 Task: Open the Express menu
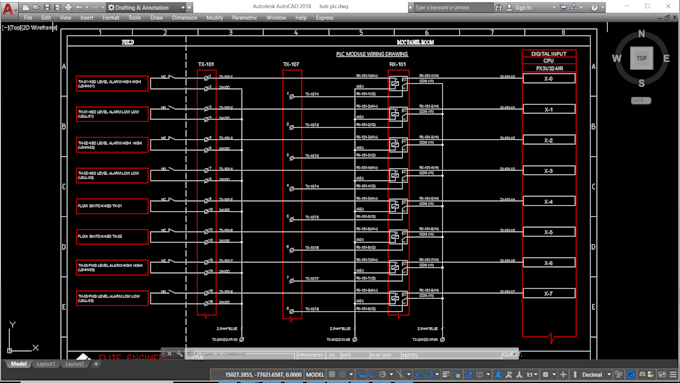coord(324,18)
